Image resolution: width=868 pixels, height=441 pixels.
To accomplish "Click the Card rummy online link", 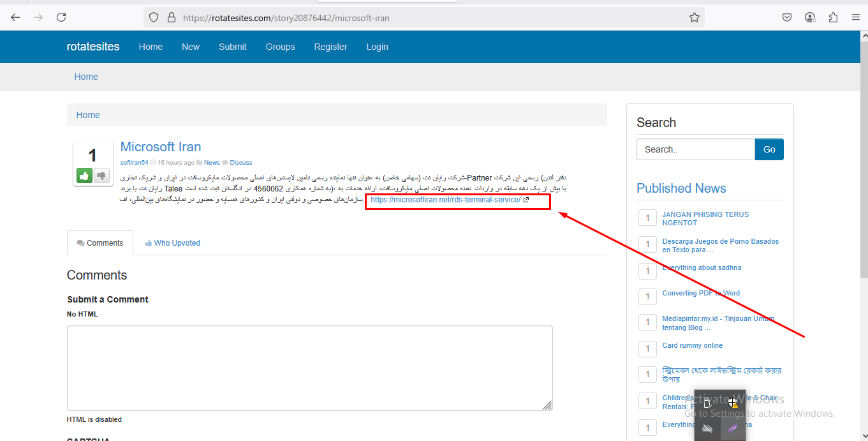I will click(x=692, y=345).
